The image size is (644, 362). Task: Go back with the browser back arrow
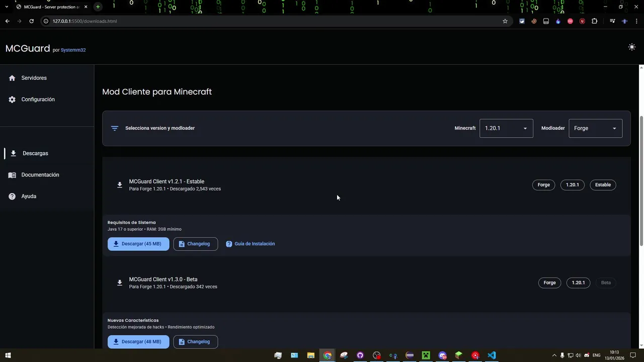point(7,21)
